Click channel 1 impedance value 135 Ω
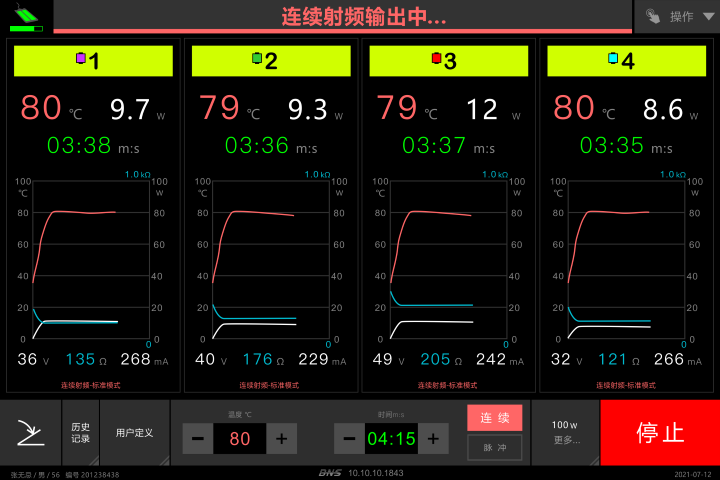Viewport: 720px width, 480px height. [x=86, y=359]
